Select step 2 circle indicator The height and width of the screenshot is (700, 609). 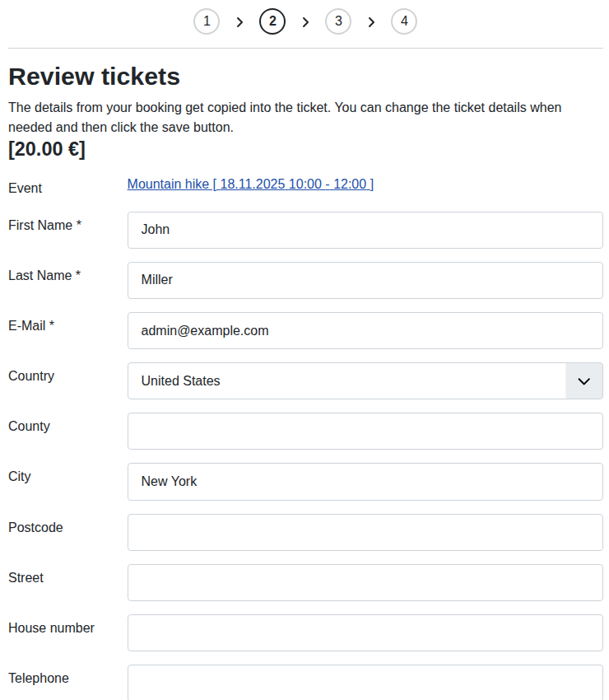[272, 21]
